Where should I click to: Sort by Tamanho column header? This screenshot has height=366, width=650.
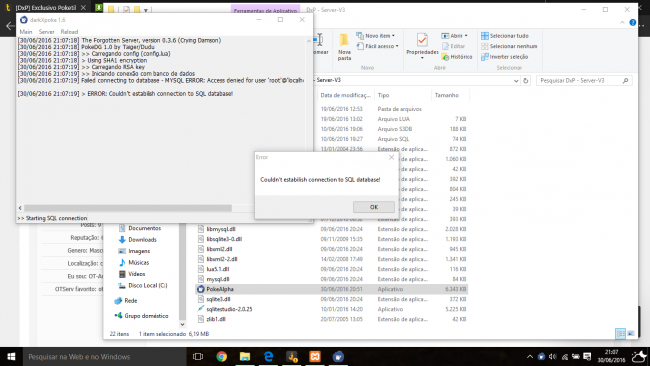point(446,95)
